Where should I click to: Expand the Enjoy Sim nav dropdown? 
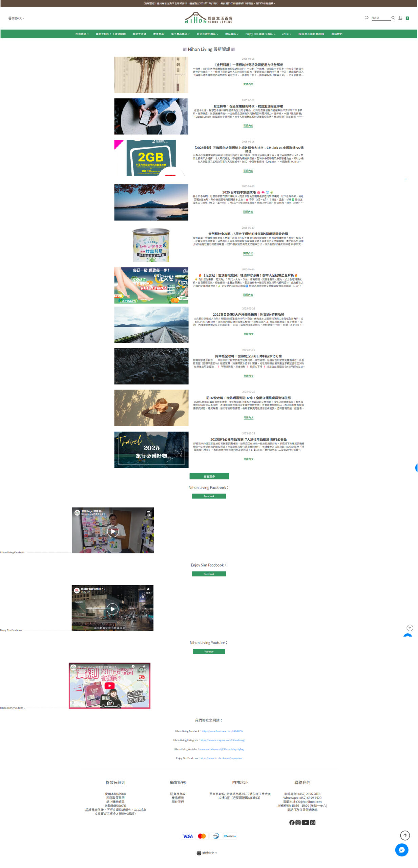coord(260,34)
